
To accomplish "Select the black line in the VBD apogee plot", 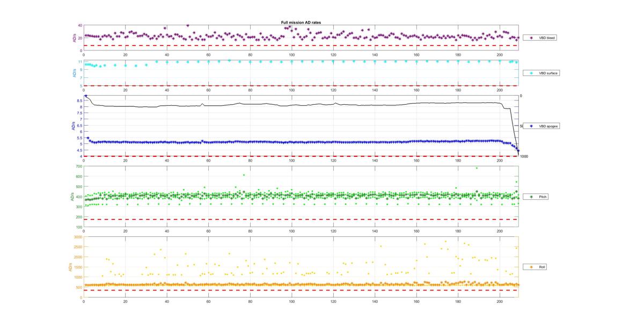I will point(301,105).
